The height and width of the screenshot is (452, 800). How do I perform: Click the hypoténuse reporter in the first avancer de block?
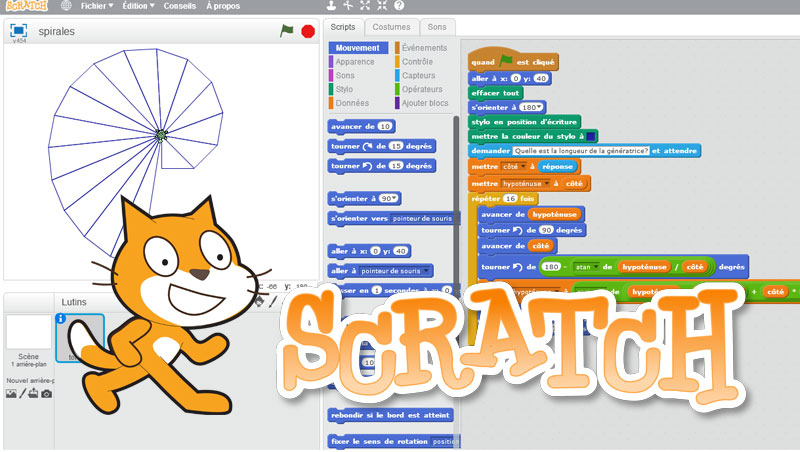tap(555, 215)
